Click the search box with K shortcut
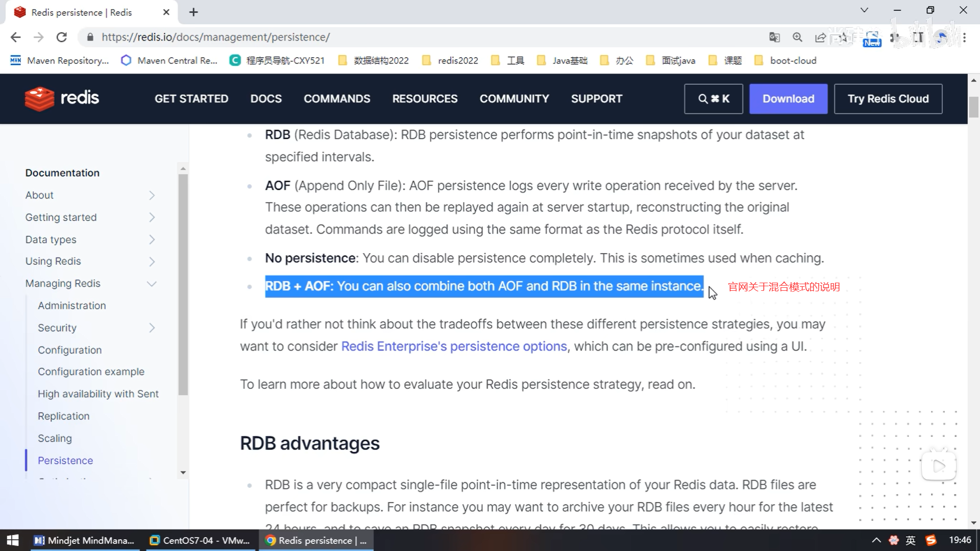The image size is (980, 551). (713, 98)
